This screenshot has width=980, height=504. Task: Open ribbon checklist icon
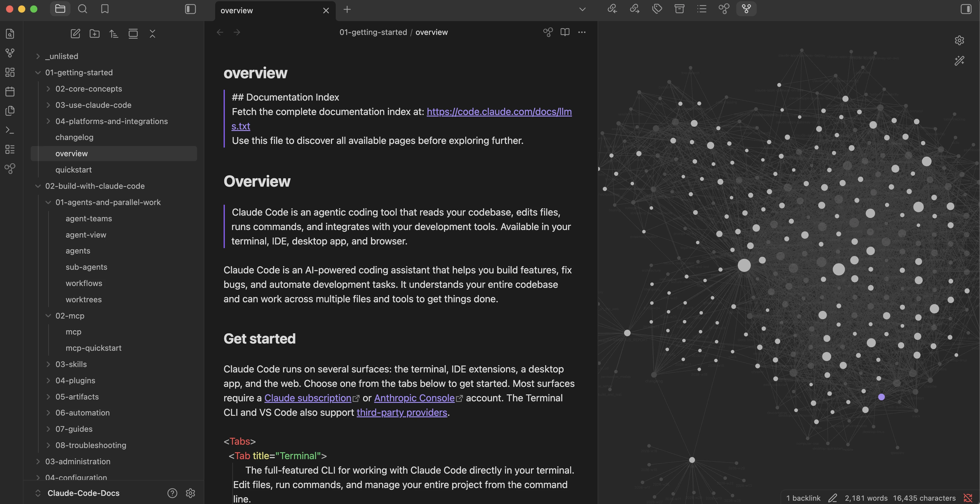click(x=10, y=149)
